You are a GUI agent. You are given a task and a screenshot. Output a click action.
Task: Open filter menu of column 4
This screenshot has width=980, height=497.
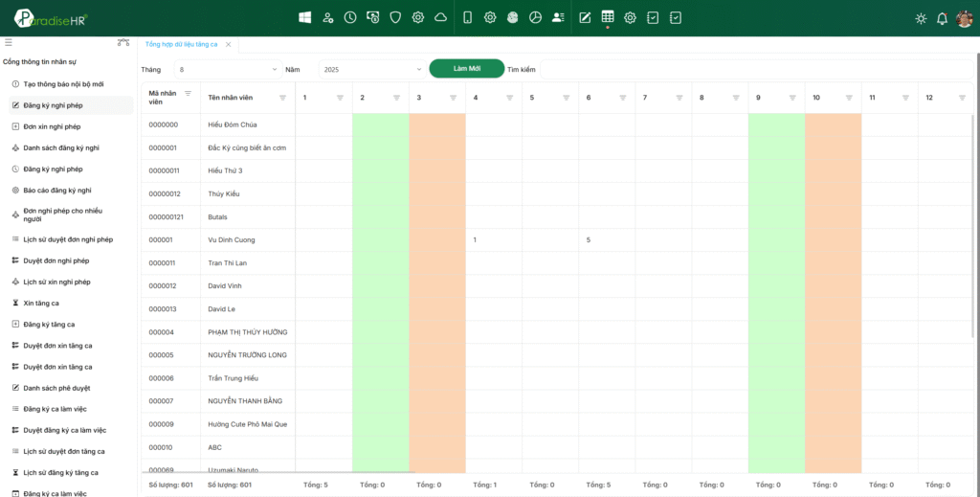509,98
